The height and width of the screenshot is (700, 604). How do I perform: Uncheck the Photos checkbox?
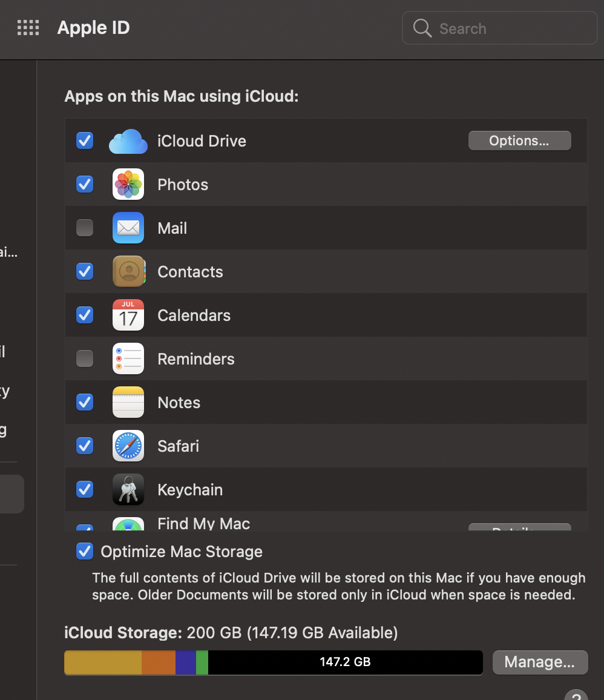(85, 184)
